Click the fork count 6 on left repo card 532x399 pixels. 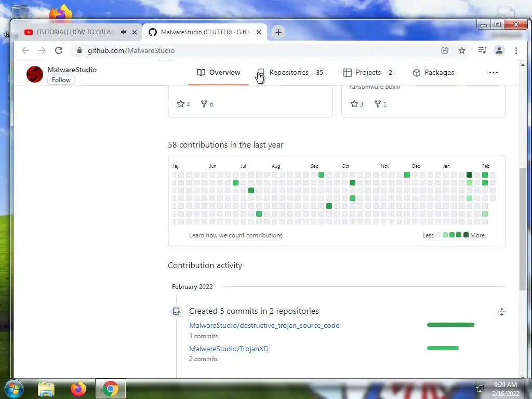pos(207,104)
